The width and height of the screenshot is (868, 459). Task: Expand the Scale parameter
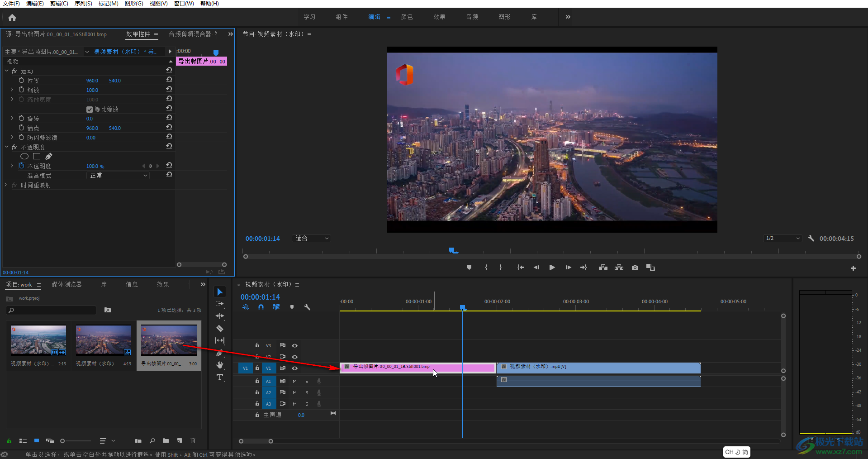tap(12, 90)
